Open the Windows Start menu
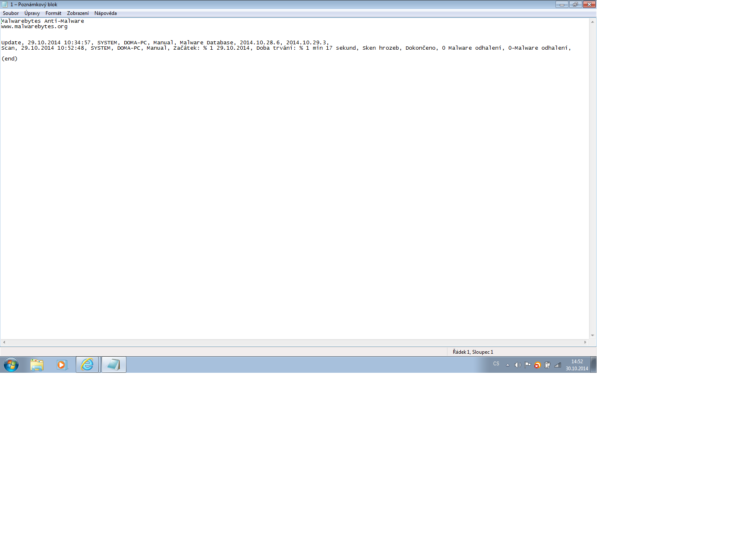The image size is (747, 560). [11, 365]
